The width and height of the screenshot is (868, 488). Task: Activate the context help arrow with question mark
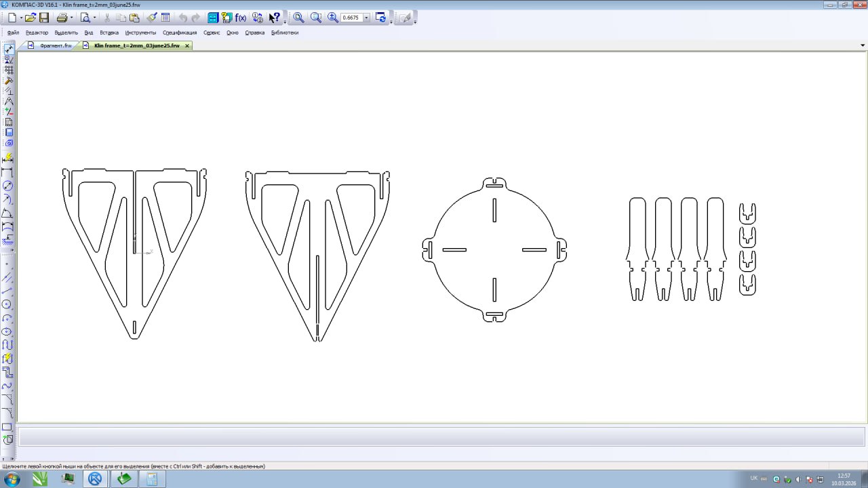pos(274,18)
